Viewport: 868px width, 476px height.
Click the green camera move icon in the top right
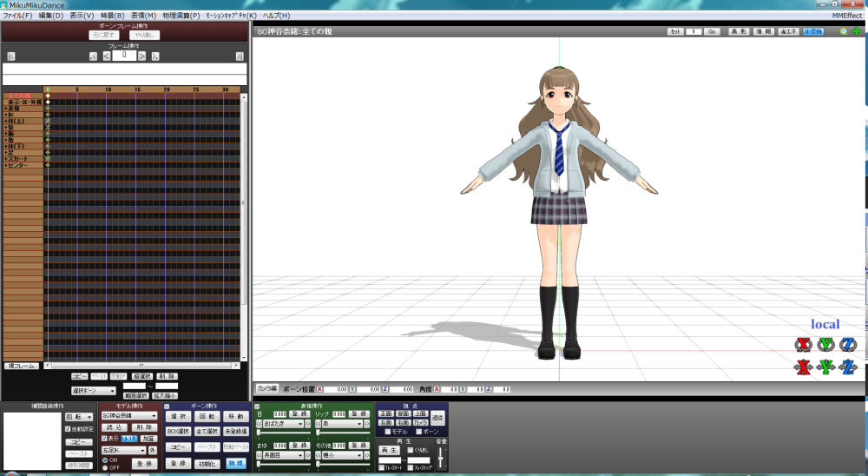point(857,31)
